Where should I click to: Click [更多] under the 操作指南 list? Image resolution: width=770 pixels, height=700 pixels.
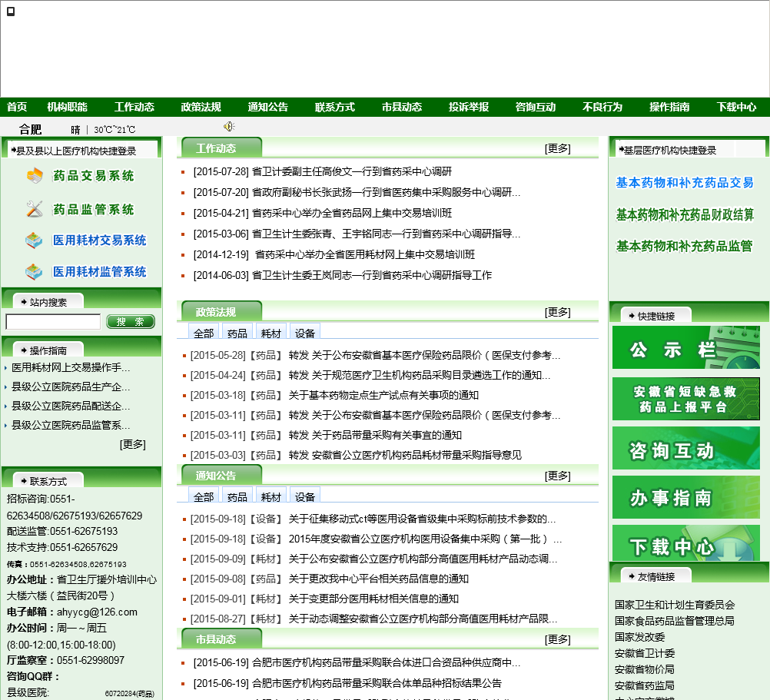tap(133, 444)
